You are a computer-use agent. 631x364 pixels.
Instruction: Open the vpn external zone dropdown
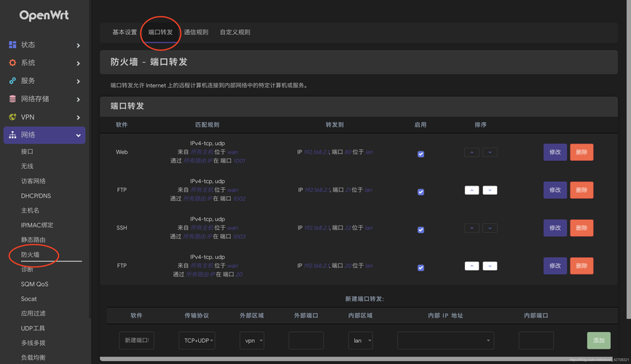point(252,341)
